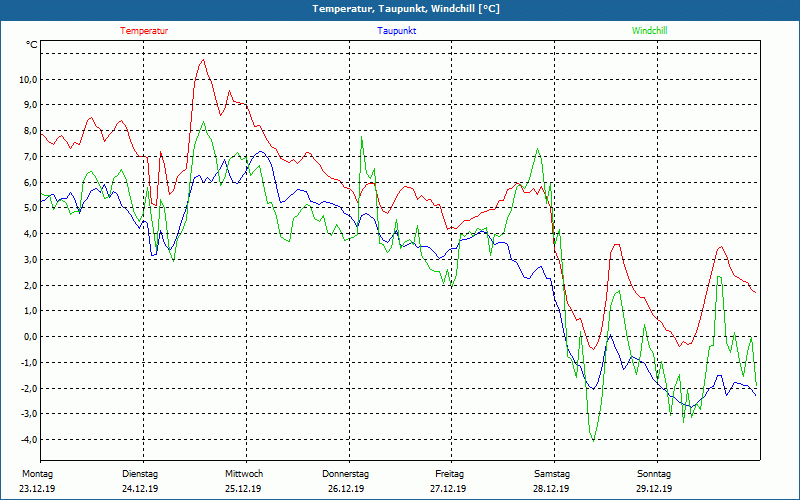Click the red temperature peak above 10,0
The height and width of the screenshot is (500, 800).
[x=203, y=60]
